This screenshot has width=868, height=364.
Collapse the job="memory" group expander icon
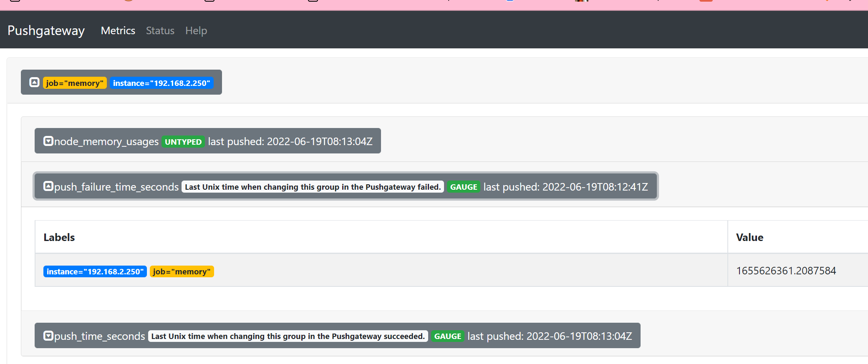pyautogui.click(x=34, y=82)
